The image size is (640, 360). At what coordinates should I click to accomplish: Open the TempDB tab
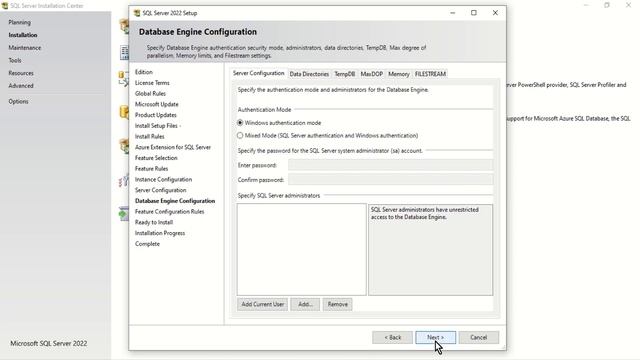(x=345, y=74)
